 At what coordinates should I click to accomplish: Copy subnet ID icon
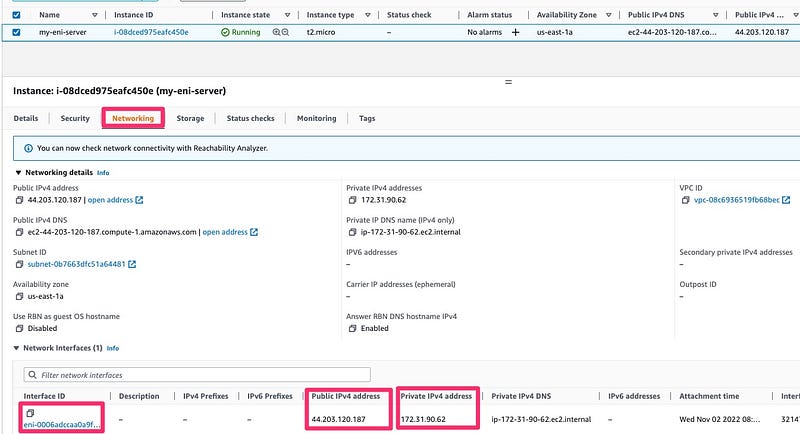pos(19,264)
